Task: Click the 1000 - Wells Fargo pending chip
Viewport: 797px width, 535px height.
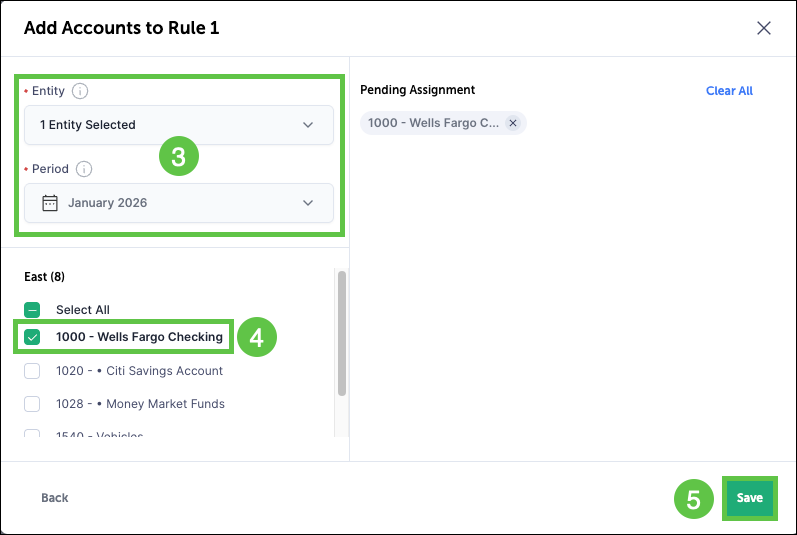Action: point(433,123)
